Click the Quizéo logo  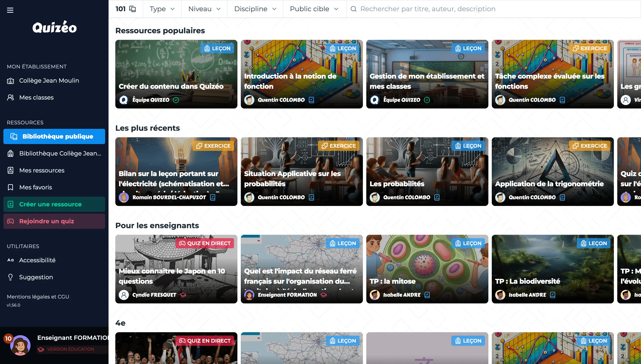click(x=54, y=27)
